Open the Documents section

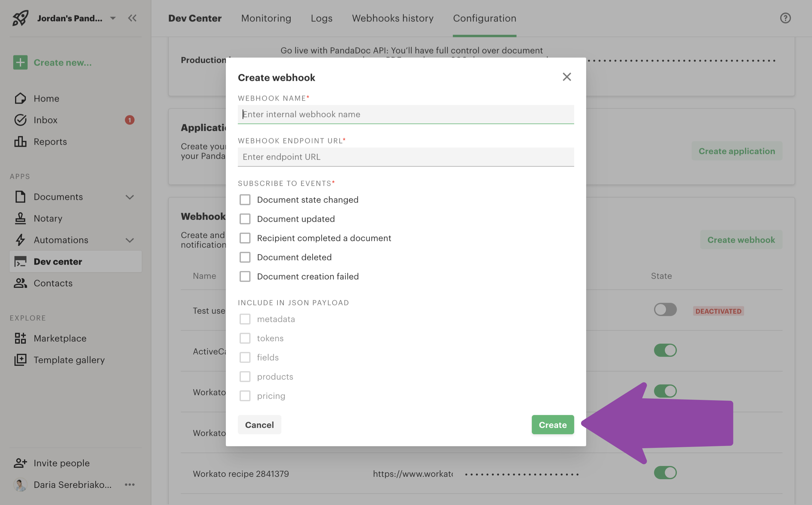tap(58, 197)
